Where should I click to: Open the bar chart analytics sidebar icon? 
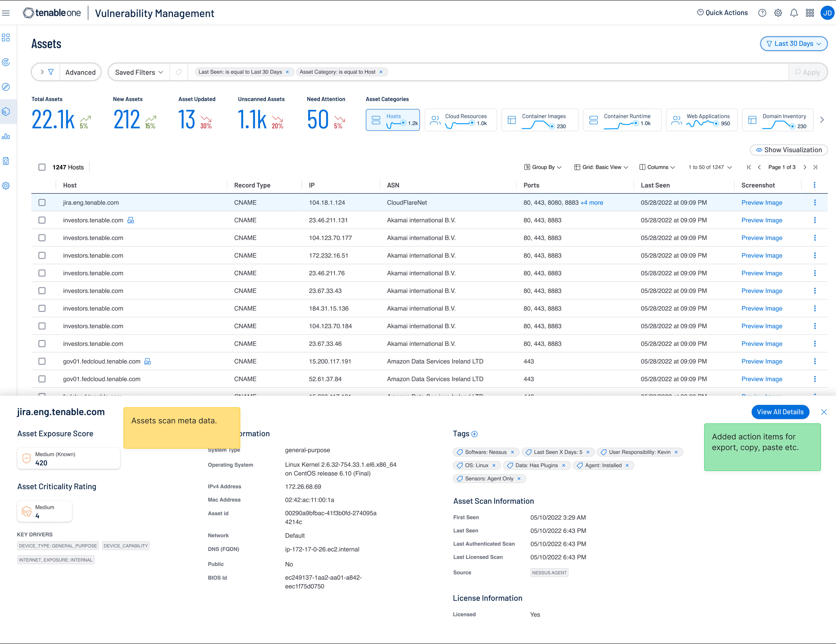point(6,136)
